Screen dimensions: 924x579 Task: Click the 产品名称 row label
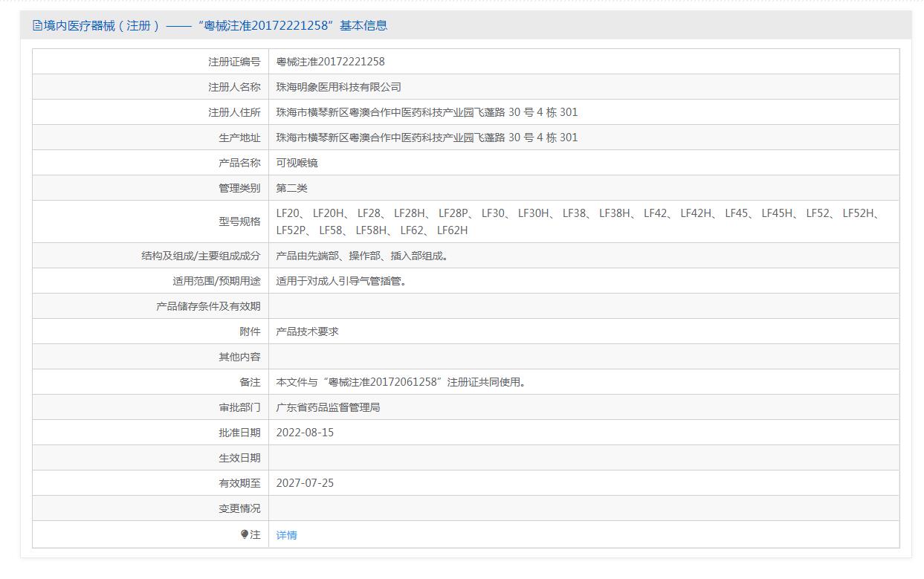click(239, 163)
